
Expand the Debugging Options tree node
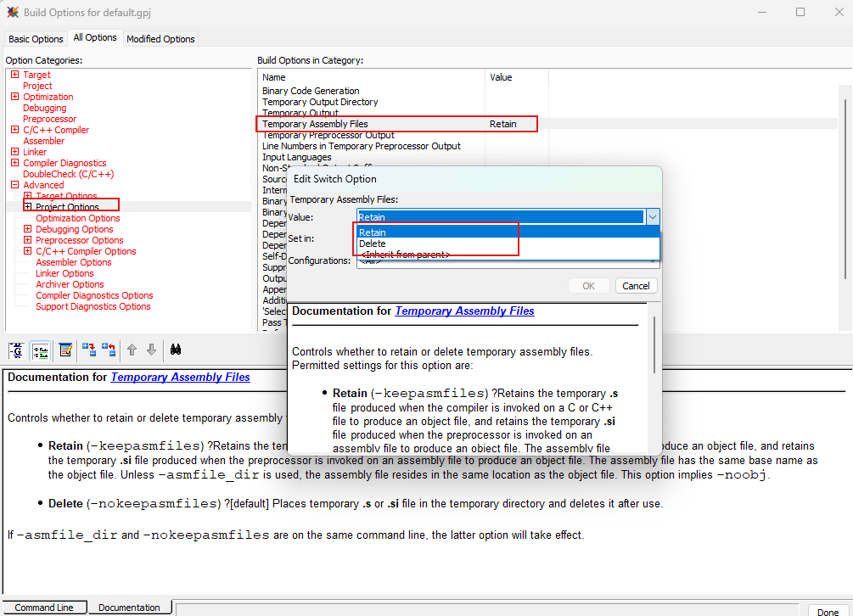coord(27,229)
